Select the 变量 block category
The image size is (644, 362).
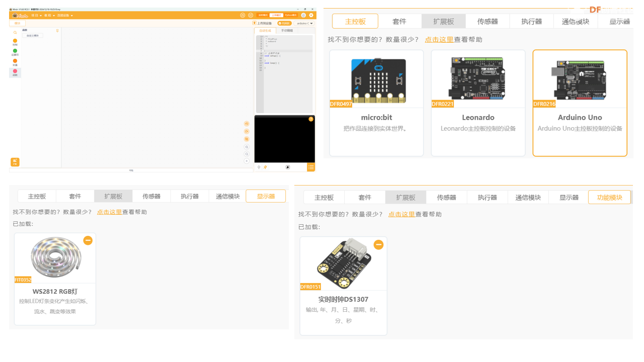pyautogui.click(x=15, y=62)
